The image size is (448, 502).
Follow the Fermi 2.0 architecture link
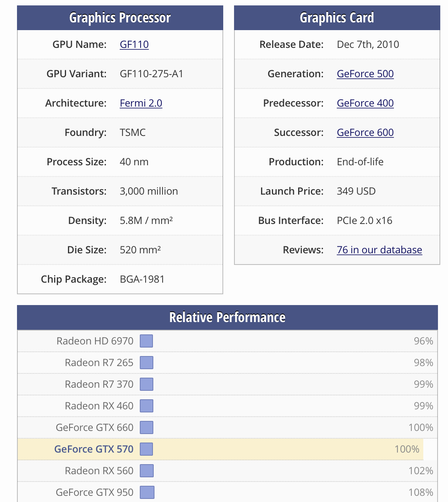[141, 103]
